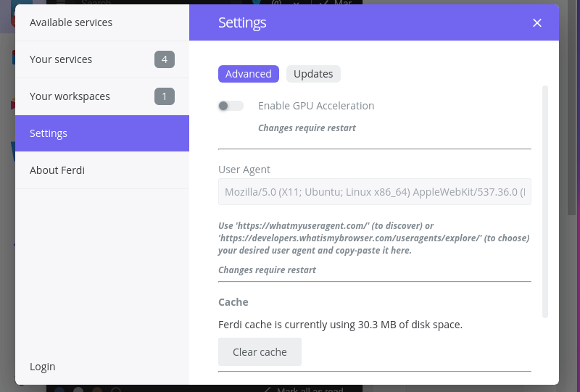
Task: Click the Clear cache button
Action: pos(260,351)
